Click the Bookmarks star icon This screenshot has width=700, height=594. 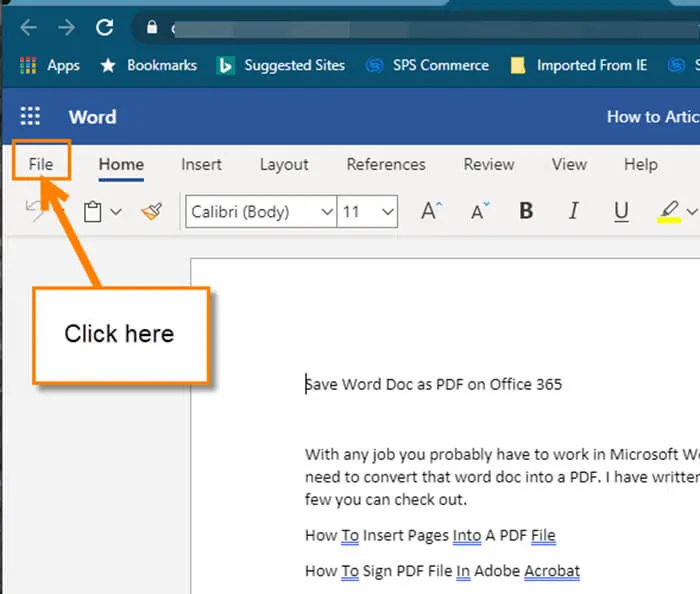coord(108,66)
